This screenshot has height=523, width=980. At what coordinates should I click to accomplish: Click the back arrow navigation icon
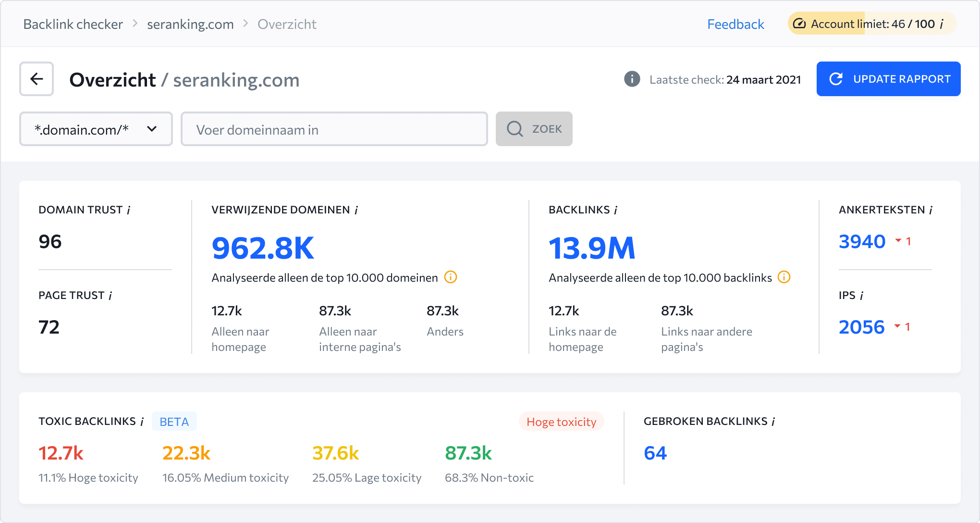pyautogui.click(x=37, y=79)
